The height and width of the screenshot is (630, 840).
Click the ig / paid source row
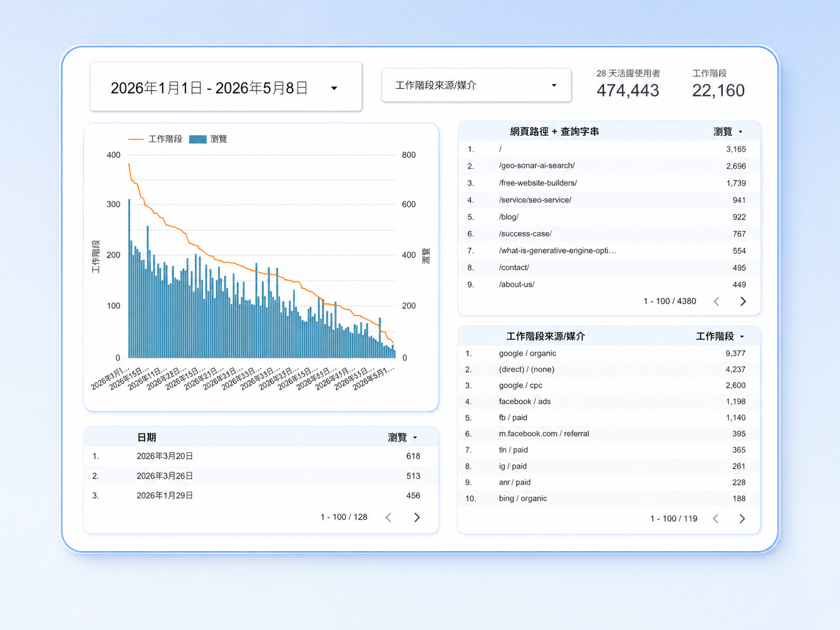[x=609, y=466]
